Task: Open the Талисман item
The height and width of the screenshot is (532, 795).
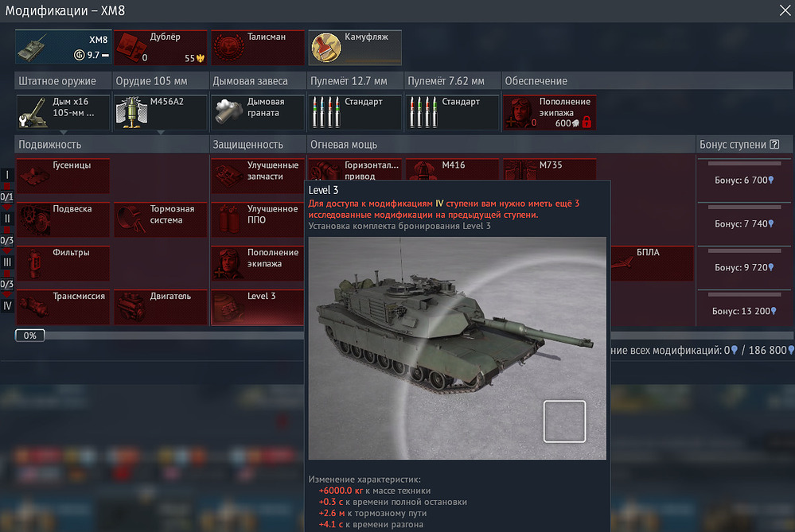Action: pyautogui.click(x=258, y=47)
